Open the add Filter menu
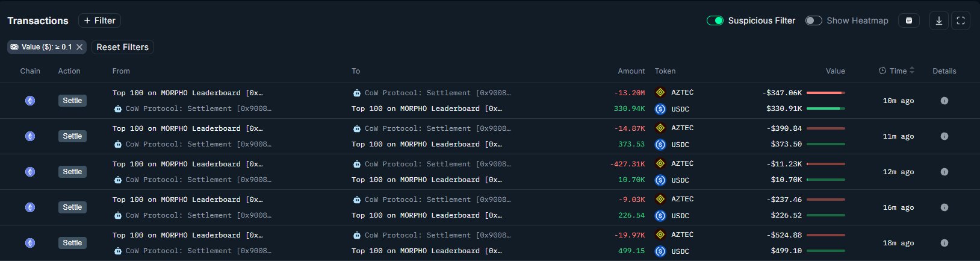 [x=100, y=20]
